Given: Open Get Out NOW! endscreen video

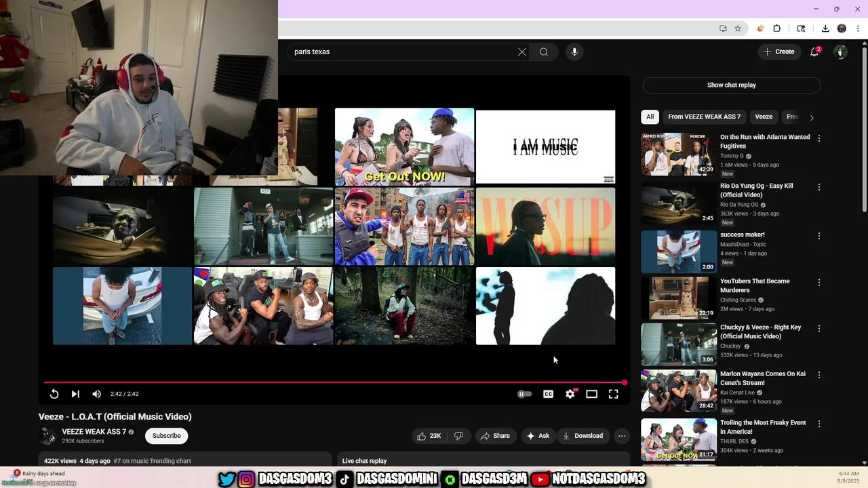Looking at the screenshot, I should pyautogui.click(x=404, y=146).
